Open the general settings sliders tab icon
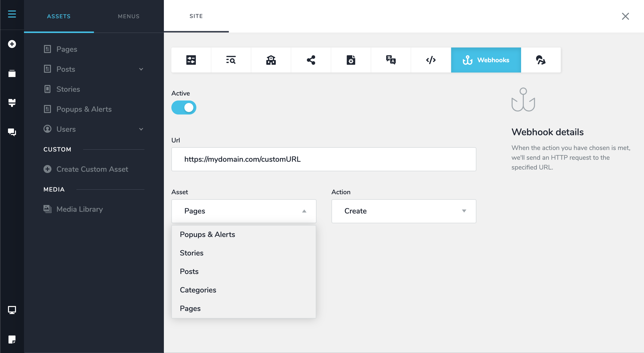 click(x=191, y=60)
